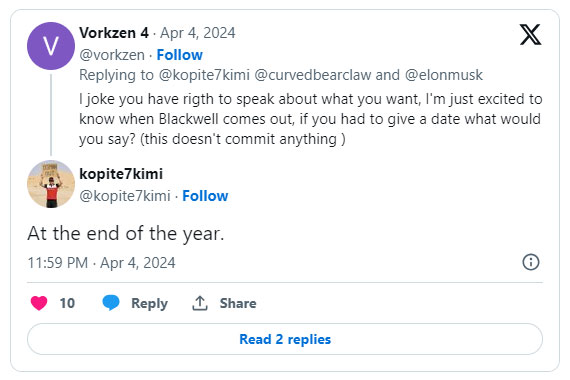The height and width of the screenshot is (380, 570).
Task: Open Vorkzen's purple V avatar
Action: (x=51, y=46)
